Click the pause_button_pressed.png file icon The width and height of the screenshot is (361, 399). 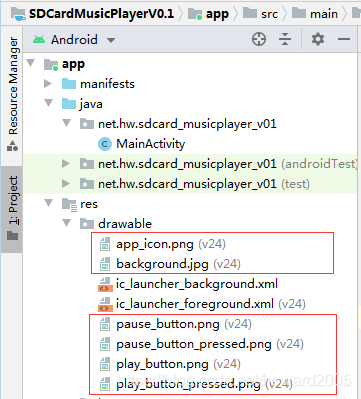coord(105,344)
